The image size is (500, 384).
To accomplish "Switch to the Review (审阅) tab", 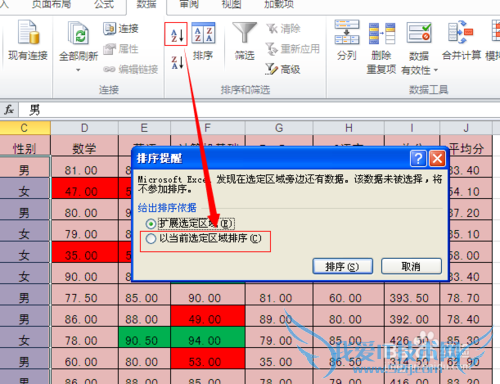I will tap(189, 5).
